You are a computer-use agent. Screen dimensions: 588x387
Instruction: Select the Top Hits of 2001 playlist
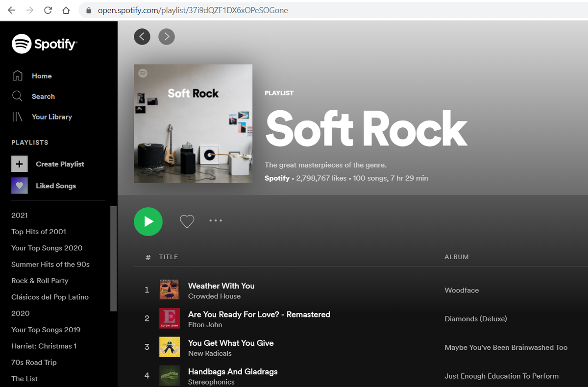point(39,232)
